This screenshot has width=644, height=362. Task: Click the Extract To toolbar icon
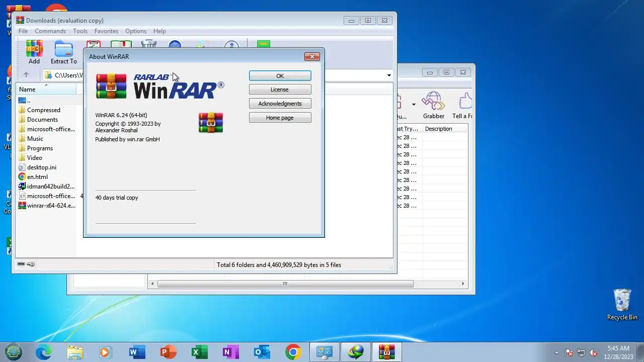64,52
